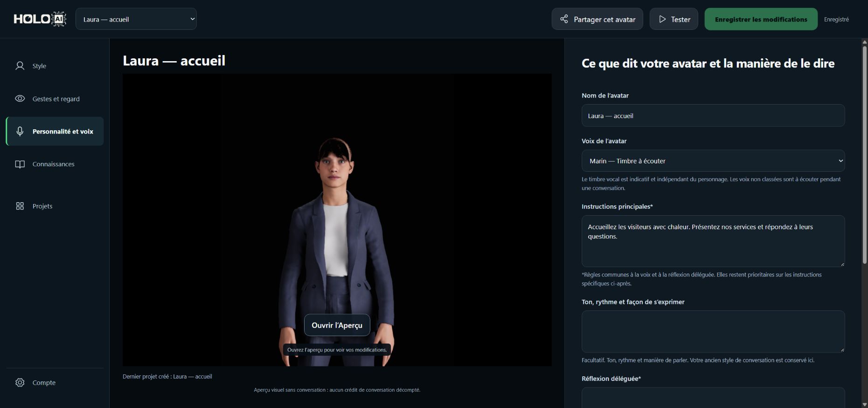Click the Tester button
The image size is (868, 408).
click(x=674, y=19)
